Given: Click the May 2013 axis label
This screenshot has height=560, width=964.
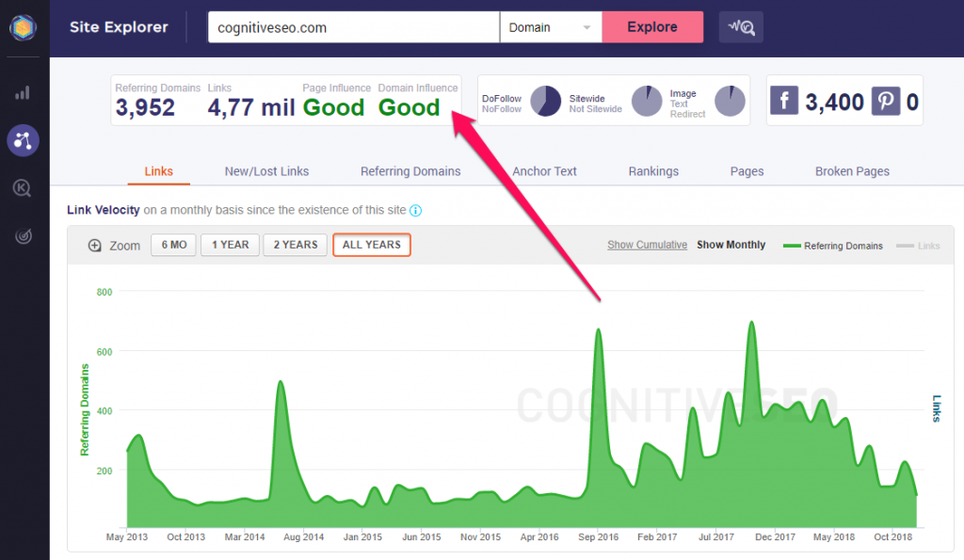Looking at the screenshot, I should 127,536.
